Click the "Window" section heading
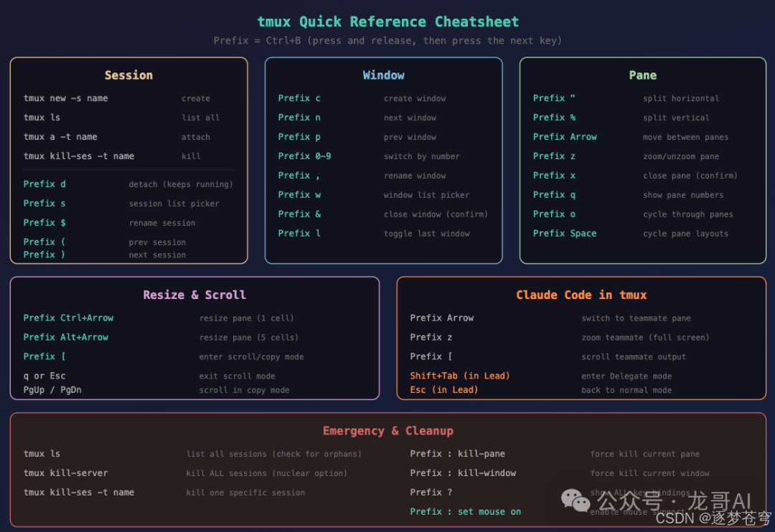Image resolution: width=775 pixels, height=532 pixels. [383, 75]
